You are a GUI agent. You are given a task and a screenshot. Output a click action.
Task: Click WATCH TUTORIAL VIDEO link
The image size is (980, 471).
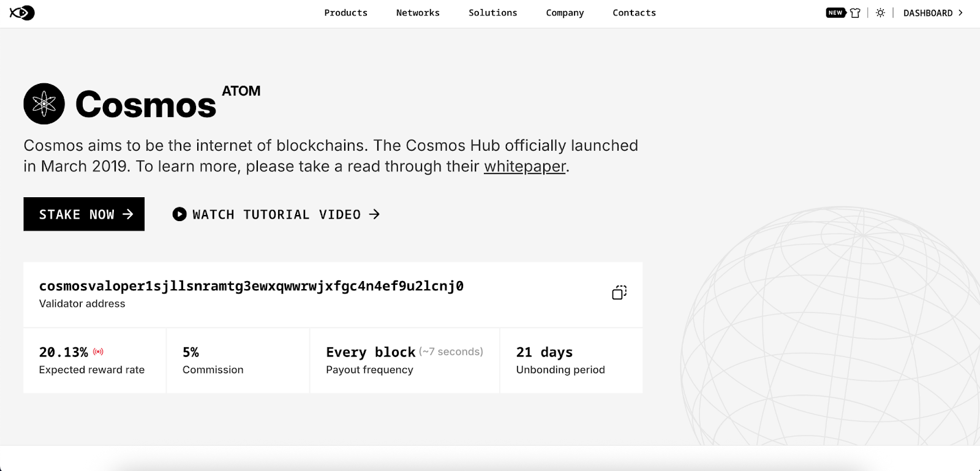(x=276, y=214)
